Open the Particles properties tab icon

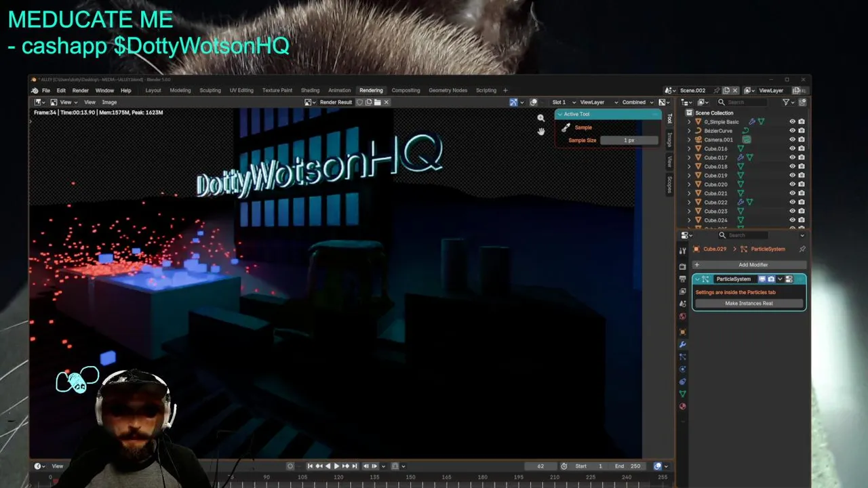coord(683,357)
